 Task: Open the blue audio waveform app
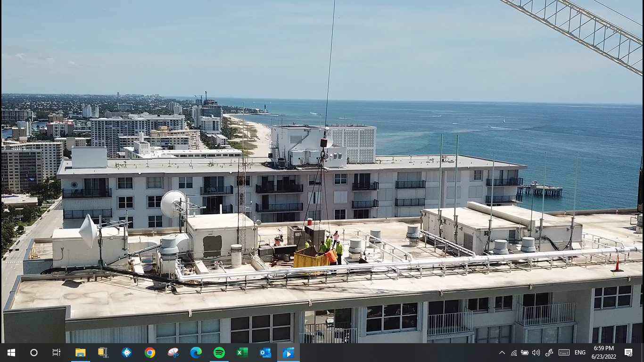click(126, 353)
